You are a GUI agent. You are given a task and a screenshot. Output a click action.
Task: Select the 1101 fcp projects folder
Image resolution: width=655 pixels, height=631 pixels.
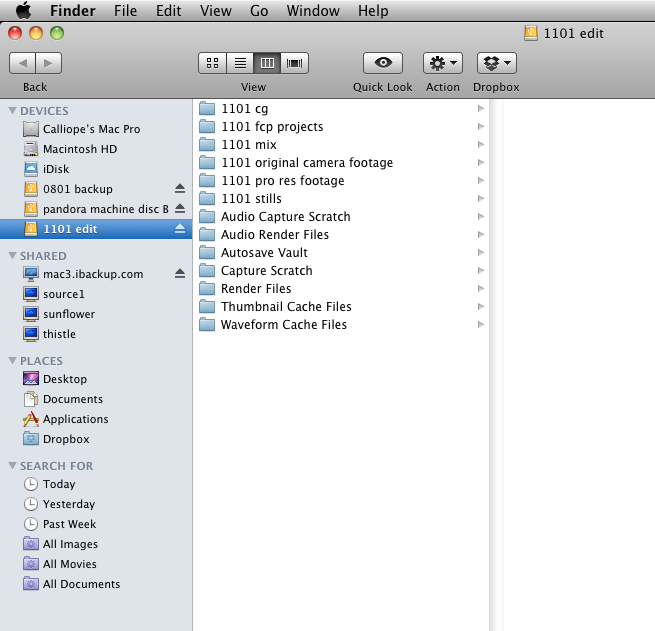coord(271,127)
